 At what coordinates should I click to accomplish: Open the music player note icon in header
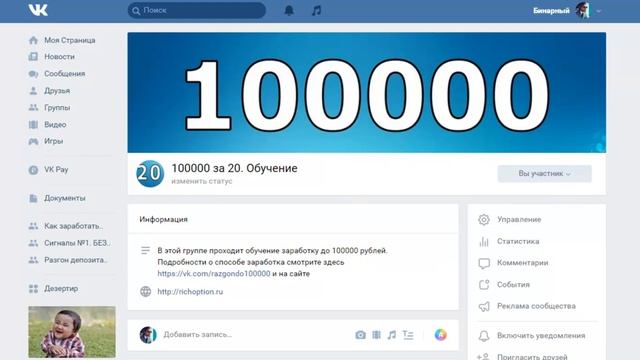[x=316, y=11]
